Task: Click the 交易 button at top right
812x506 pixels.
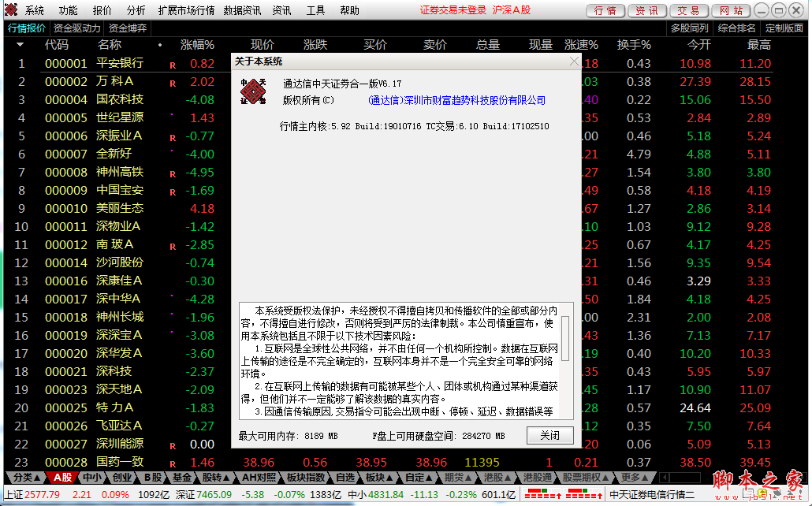Action: tap(688, 10)
